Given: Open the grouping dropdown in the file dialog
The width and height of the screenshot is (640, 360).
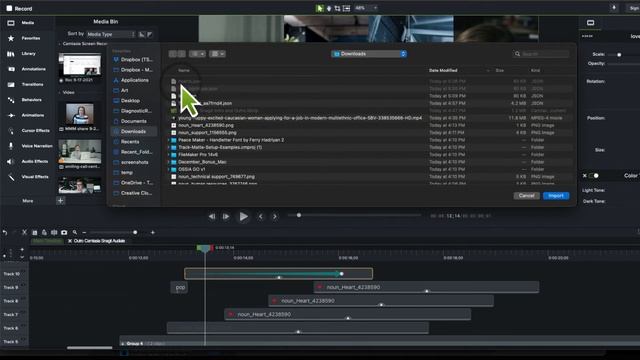Looking at the screenshot, I should click(217, 54).
